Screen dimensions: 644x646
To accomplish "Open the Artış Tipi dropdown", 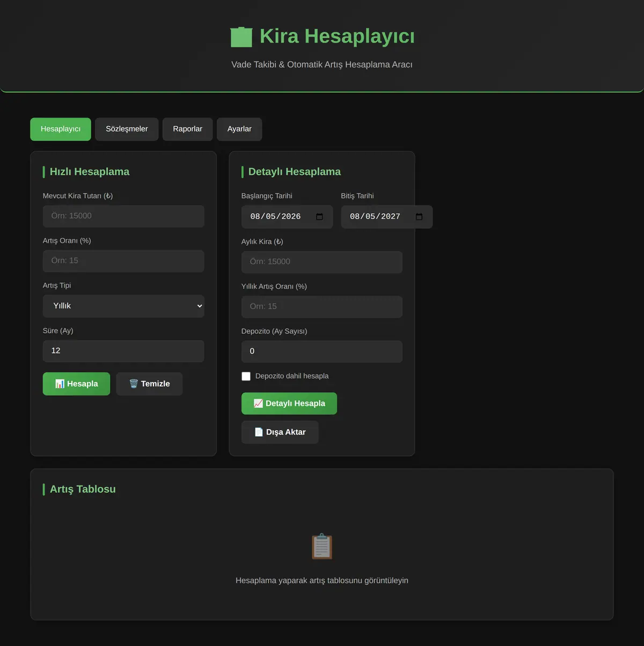I will tap(123, 306).
